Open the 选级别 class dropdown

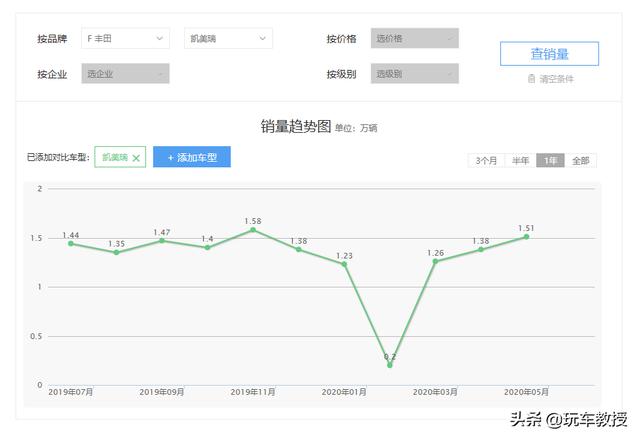tap(415, 74)
